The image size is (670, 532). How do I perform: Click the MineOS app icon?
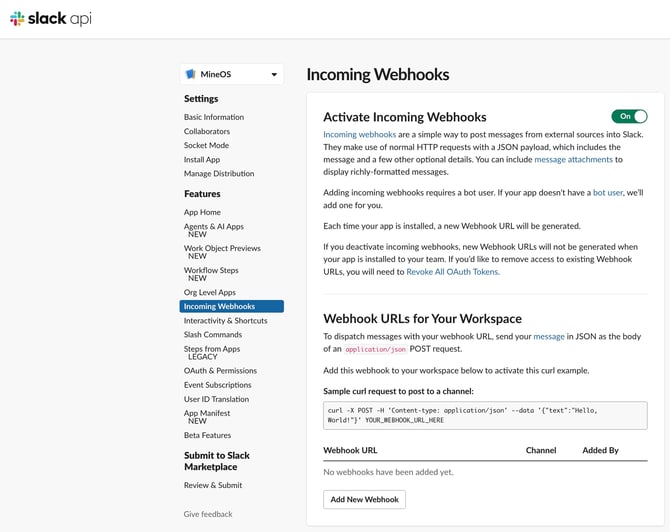coord(191,74)
